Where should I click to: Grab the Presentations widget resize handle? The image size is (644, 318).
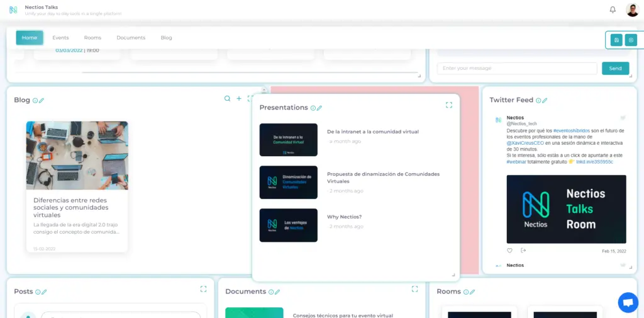point(453,275)
